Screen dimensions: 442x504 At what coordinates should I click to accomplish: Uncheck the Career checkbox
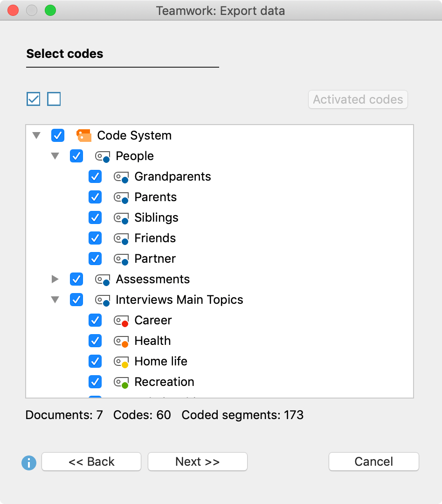(95, 321)
